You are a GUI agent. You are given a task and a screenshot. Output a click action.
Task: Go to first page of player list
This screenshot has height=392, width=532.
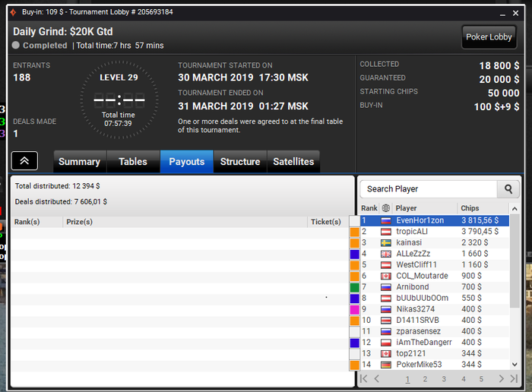(363, 379)
